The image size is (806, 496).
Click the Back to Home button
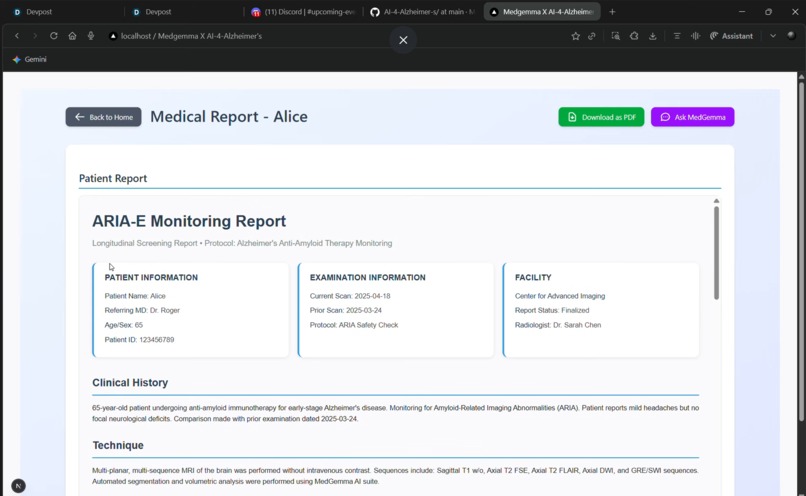[x=103, y=117]
